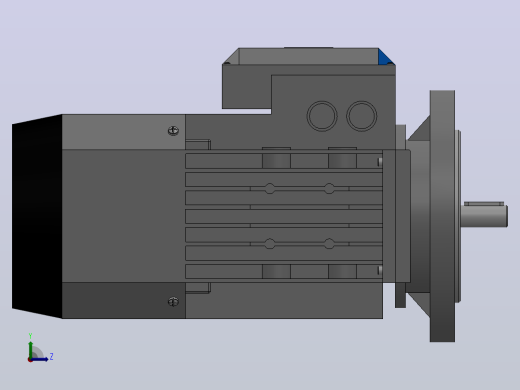Select the right circular cable entry hole
The width and height of the screenshot is (520, 390).
[x=362, y=116]
